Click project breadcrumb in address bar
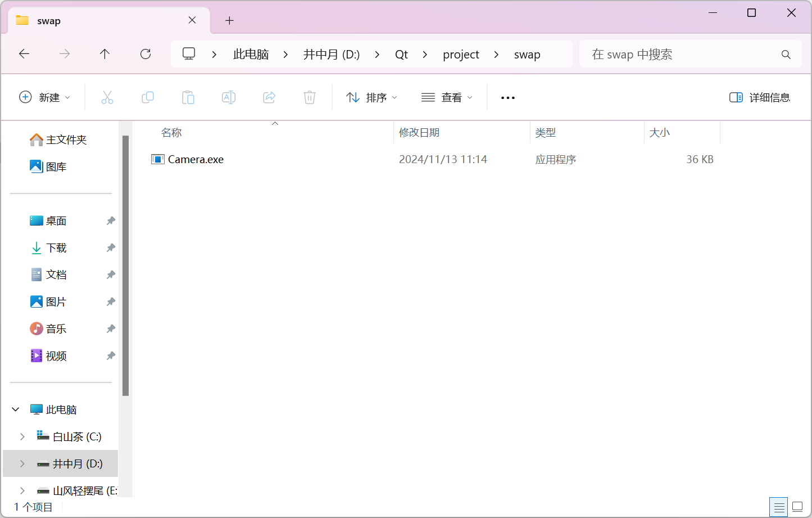This screenshot has height=518, width=812. point(461,55)
